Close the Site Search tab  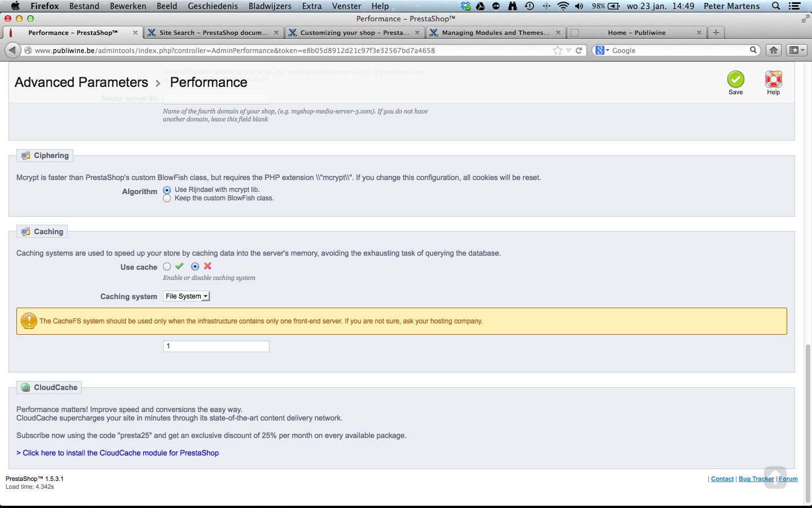coord(276,33)
